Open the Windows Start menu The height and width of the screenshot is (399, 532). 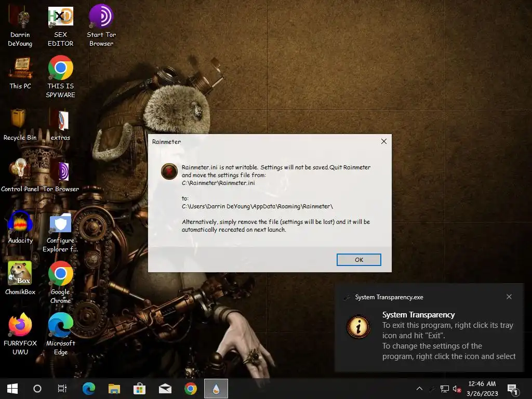tap(12, 389)
